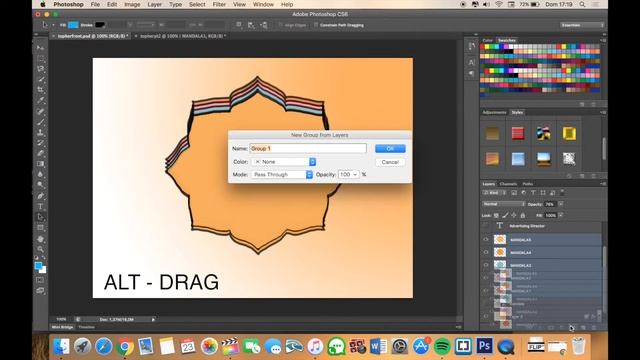The width and height of the screenshot is (640, 360).
Task: Open Opacity dropdown in New Group dialog
Action: tap(355, 175)
